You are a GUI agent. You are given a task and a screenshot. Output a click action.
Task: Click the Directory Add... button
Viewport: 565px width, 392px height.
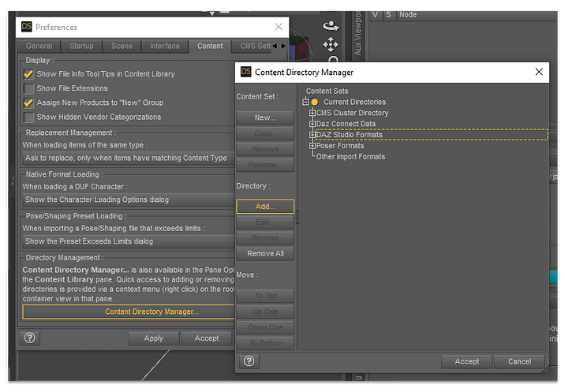pyautogui.click(x=265, y=207)
